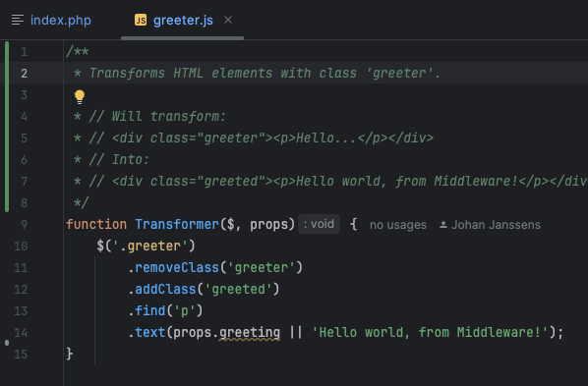Click the closing brace on line 15
Image resolution: width=588 pixels, height=386 pixels.
(70, 354)
